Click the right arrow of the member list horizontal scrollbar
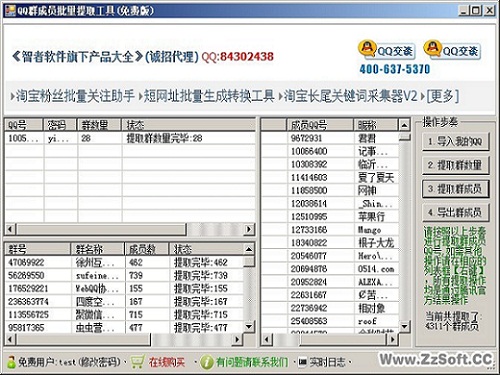This screenshot has width=500, height=375. tap(392, 340)
